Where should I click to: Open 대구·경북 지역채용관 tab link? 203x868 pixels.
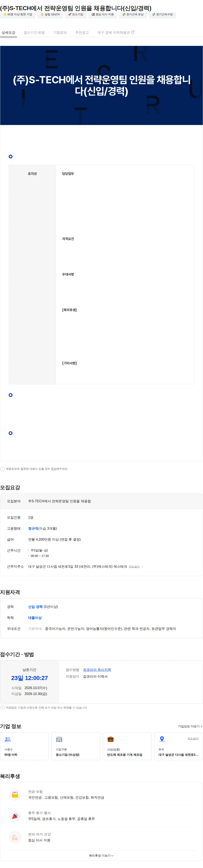point(116,33)
